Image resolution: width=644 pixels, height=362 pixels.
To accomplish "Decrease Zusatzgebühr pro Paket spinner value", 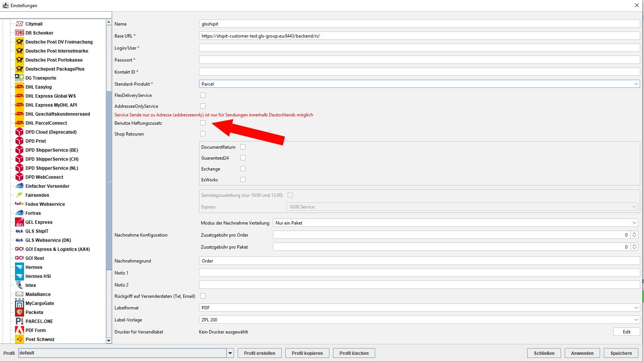I will click(x=635, y=249).
